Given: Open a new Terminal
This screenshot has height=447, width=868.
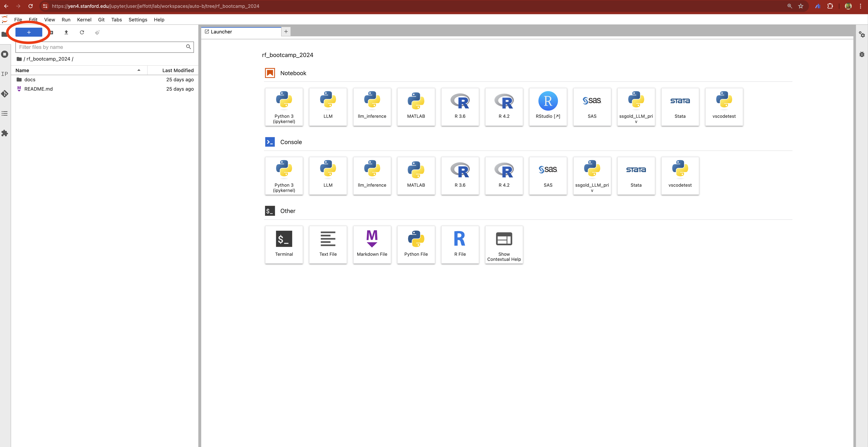Looking at the screenshot, I should [x=284, y=245].
